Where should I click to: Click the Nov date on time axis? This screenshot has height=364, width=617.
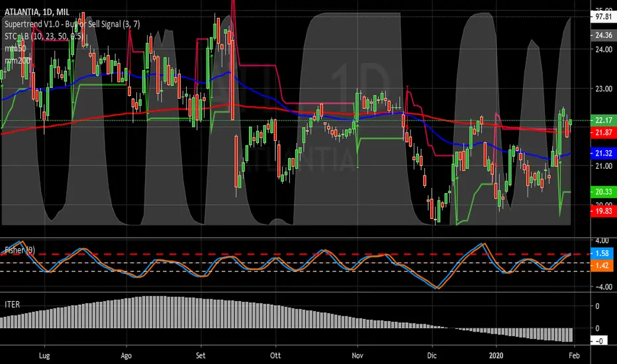tap(357, 355)
